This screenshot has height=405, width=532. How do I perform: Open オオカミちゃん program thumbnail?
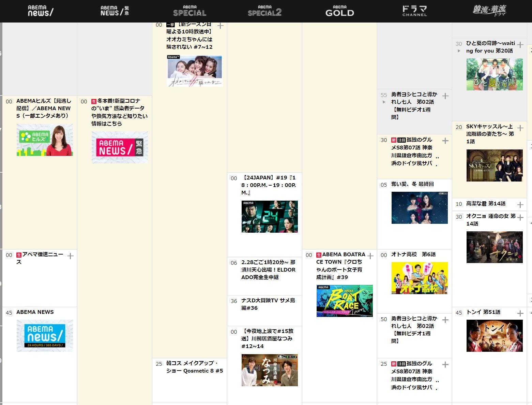(195, 71)
